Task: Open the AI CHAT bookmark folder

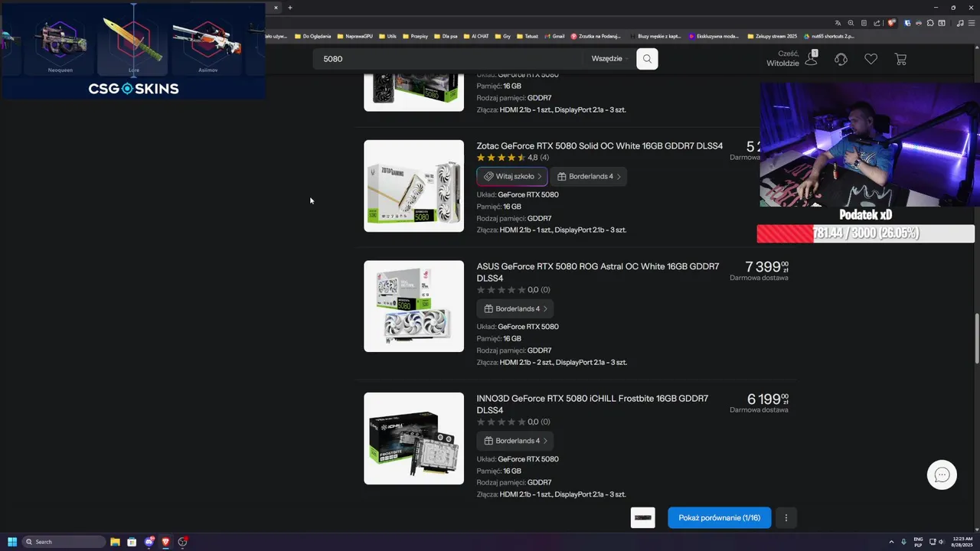Action: click(x=476, y=36)
